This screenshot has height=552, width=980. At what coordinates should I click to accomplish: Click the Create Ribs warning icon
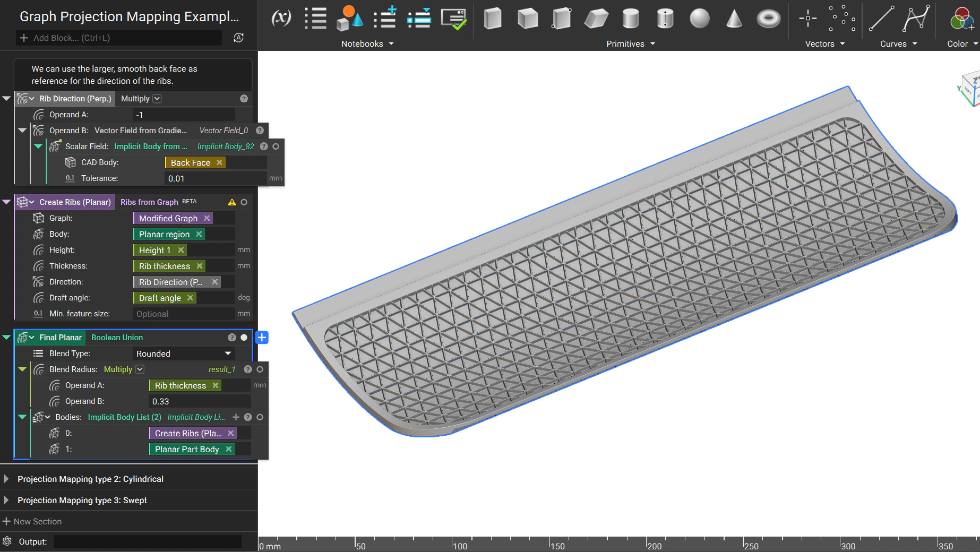pyautogui.click(x=232, y=202)
